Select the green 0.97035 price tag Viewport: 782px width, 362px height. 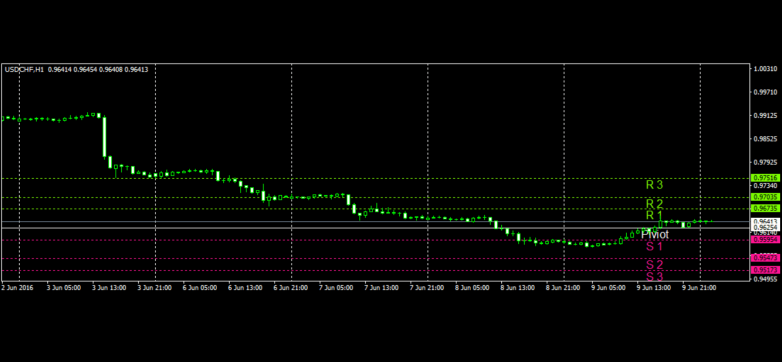coord(765,197)
